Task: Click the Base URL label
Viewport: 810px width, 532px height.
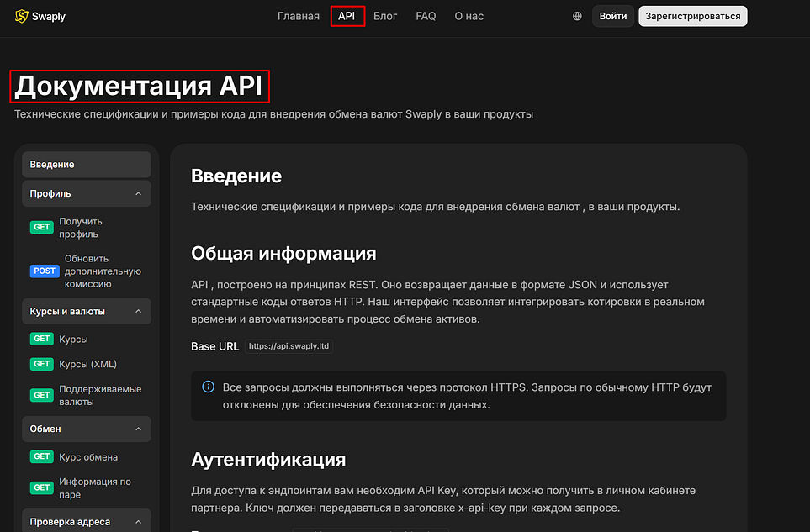Action: (214, 346)
